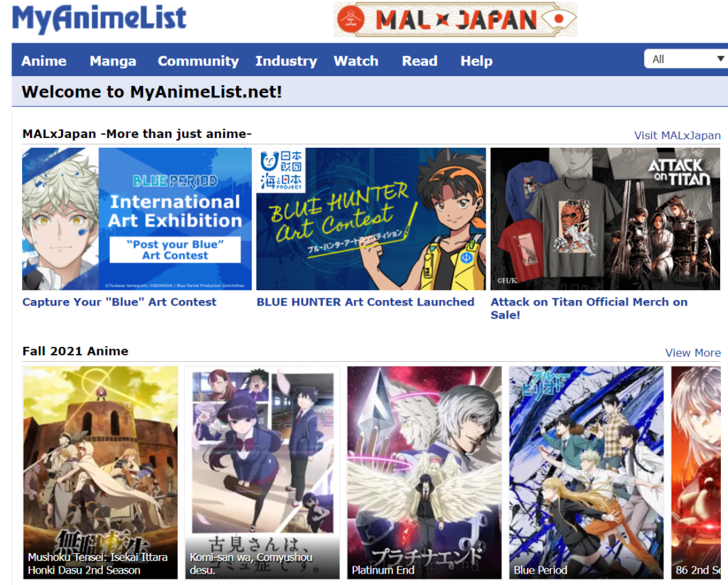Open Attack on Titan Official Merch link
The height and width of the screenshot is (585, 728).
pyautogui.click(x=589, y=308)
